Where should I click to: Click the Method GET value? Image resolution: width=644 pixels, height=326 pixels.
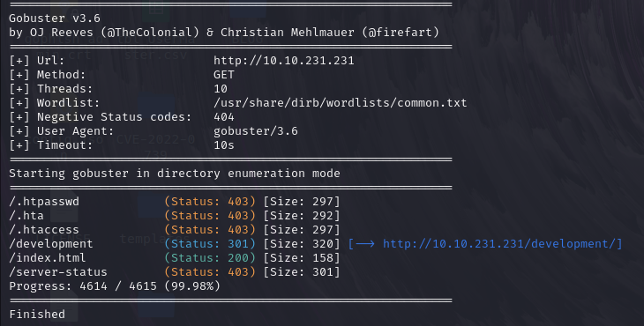224,75
